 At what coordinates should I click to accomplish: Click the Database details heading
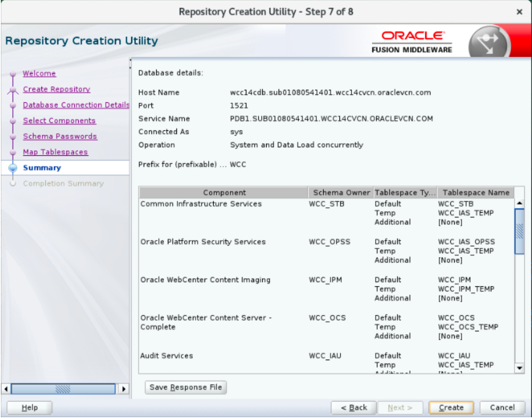171,73
